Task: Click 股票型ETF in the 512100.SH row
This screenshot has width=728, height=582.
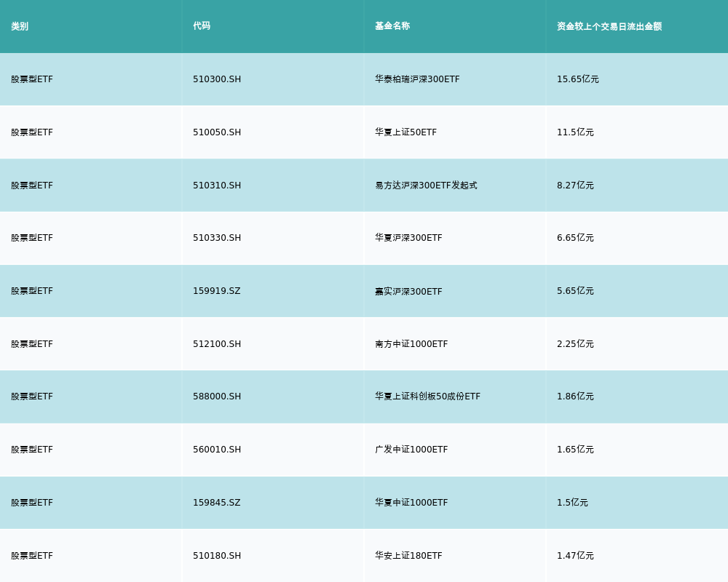Action: 32,344
